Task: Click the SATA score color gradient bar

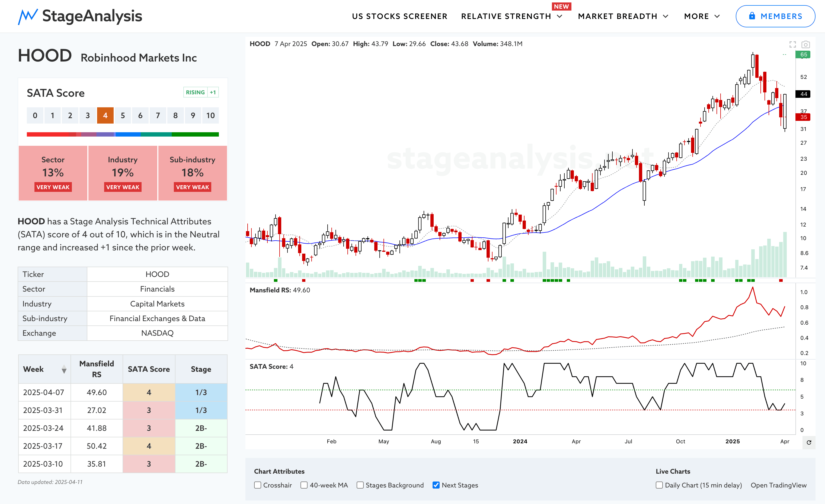Action: [123, 134]
